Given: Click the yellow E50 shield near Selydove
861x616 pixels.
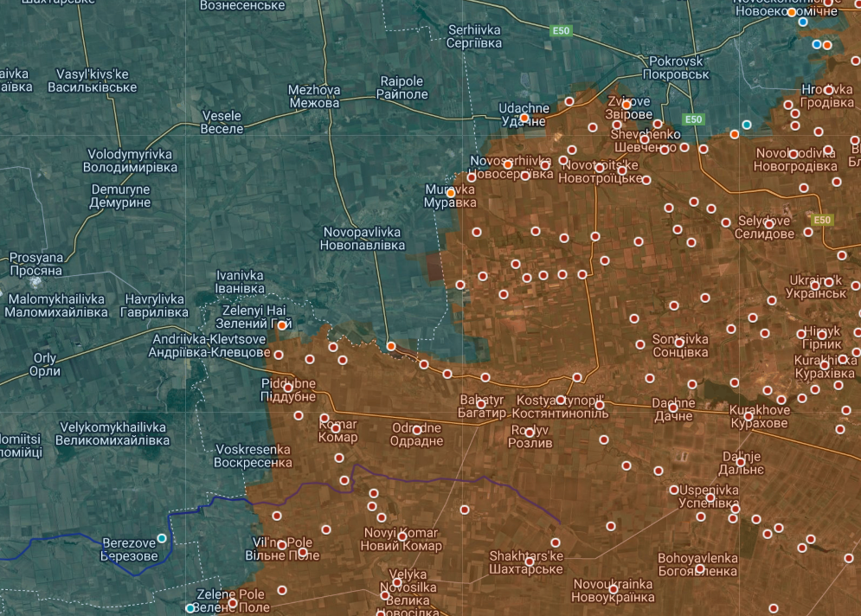Looking at the screenshot, I should (x=822, y=220).
